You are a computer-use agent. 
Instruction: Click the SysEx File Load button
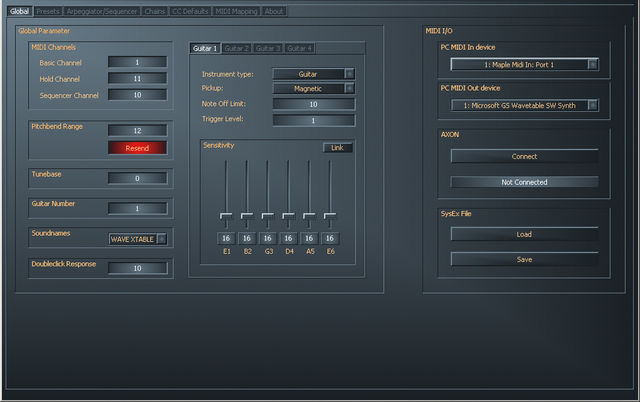(524, 234)
